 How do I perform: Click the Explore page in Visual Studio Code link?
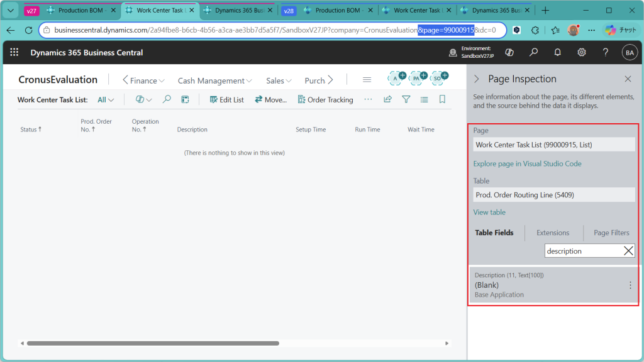[527, 163]
